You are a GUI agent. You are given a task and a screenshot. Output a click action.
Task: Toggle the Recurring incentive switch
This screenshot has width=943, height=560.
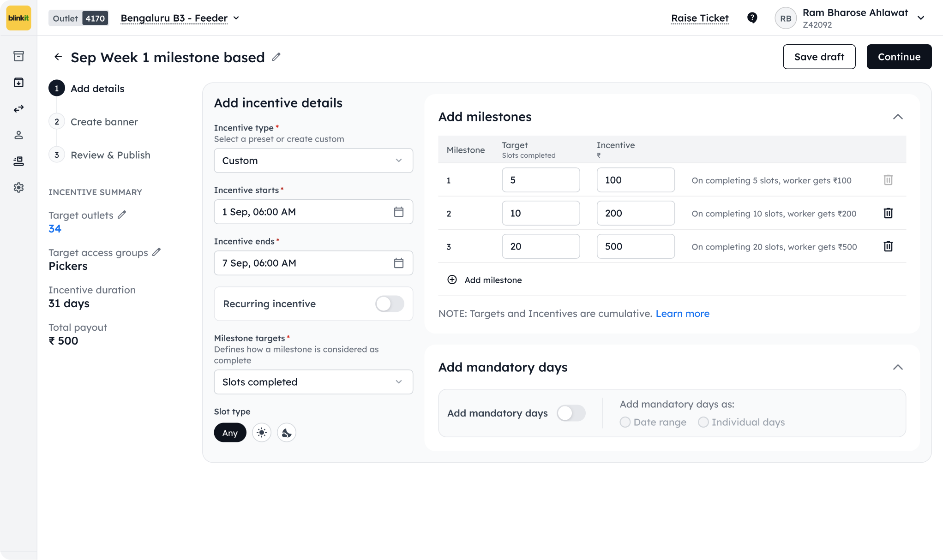pos(390,304)
